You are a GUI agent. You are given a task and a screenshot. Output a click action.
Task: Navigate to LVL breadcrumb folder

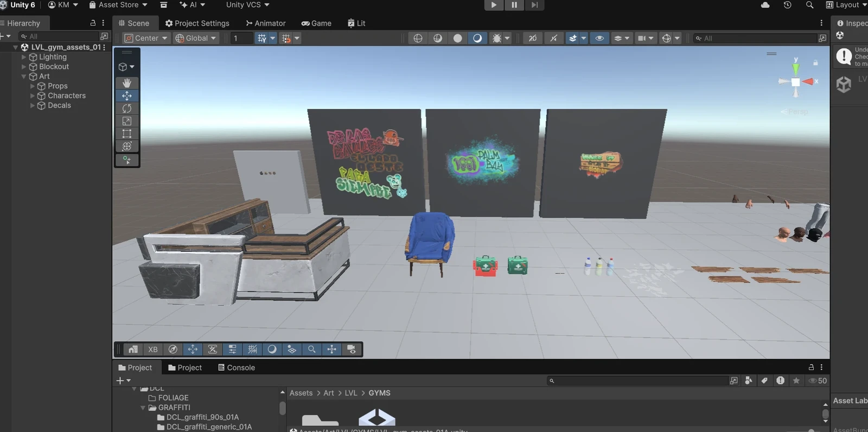point(351,393)
